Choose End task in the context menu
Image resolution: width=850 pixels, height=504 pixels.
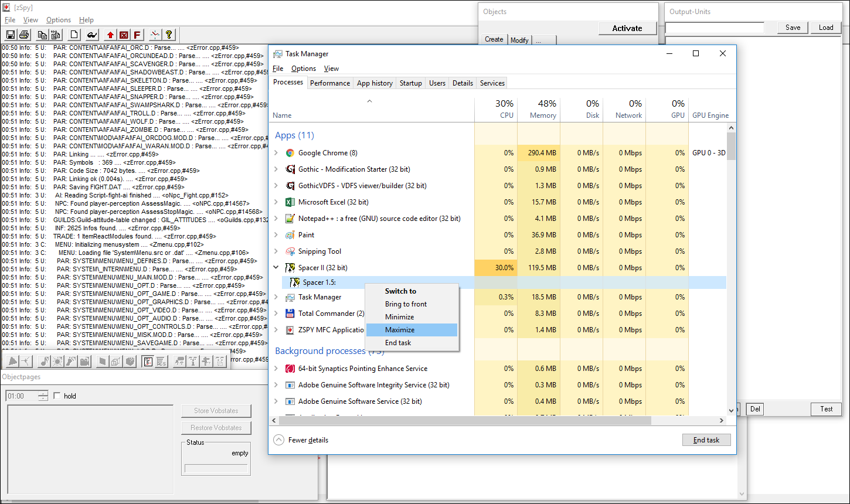[x=411, y=343]
